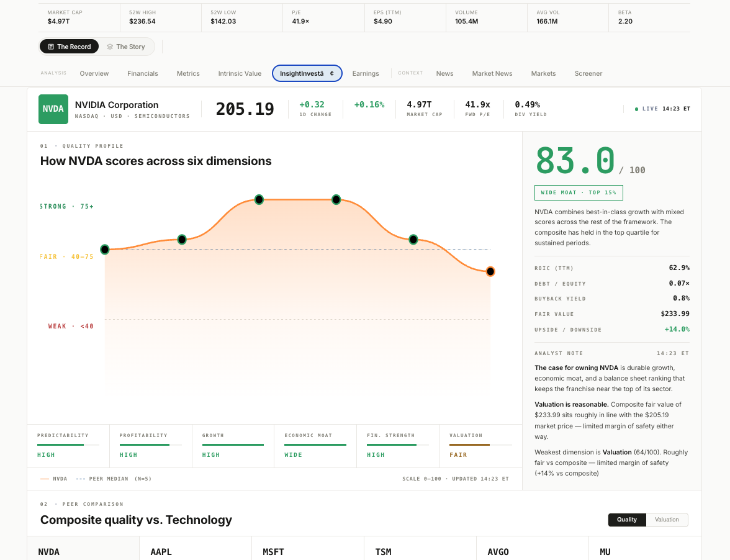Select the Profitability HIGH card
The height and width of the screenshot is (560, 730).
[x=151, y=446]
